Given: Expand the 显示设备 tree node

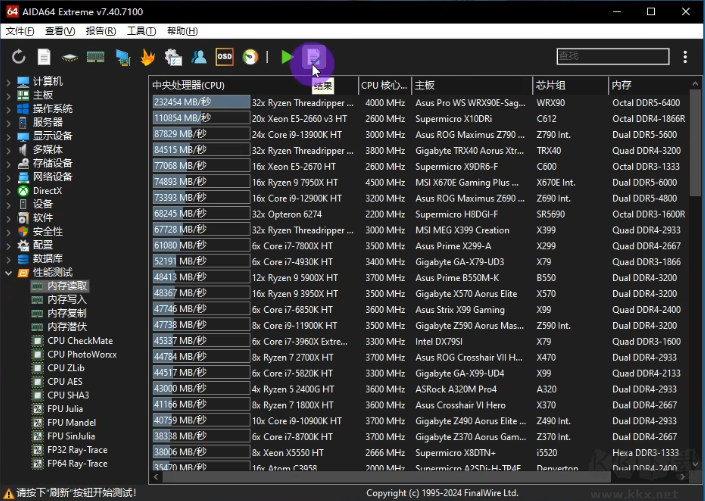Looking at the screenshot, I should (x=8, y=136).
